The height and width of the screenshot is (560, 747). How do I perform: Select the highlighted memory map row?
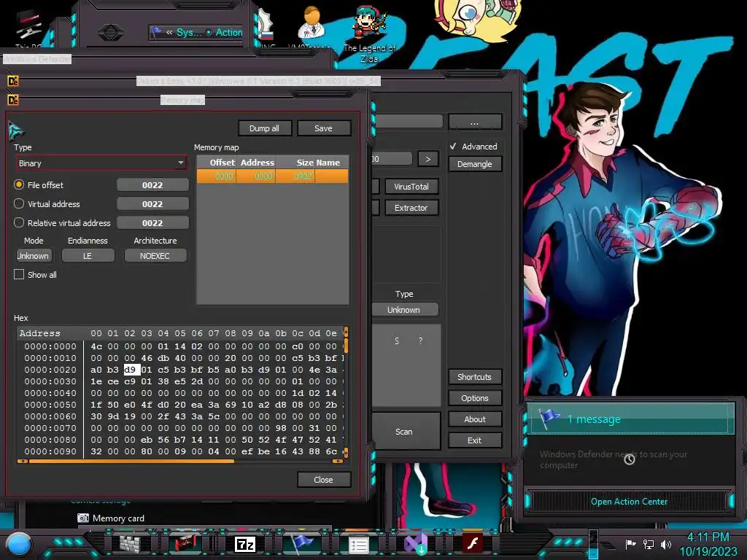pos(273,176)
